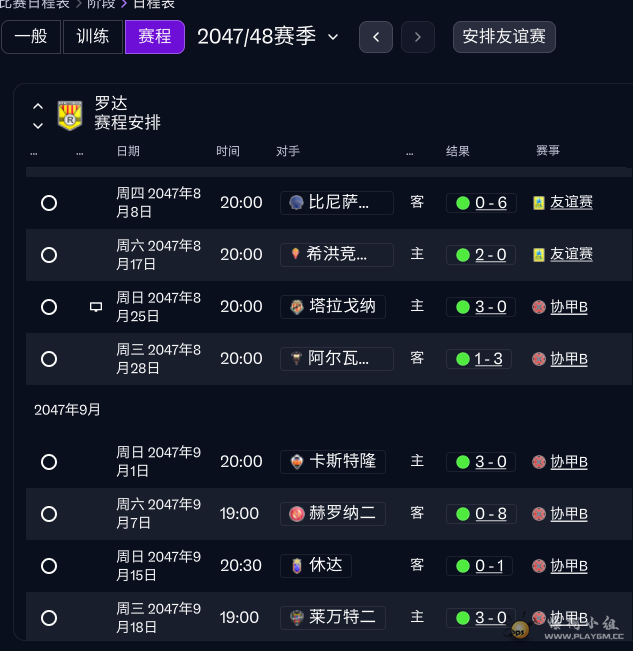Click the 周日 2047年9月1日 date cell
Image resolution: width=633 pixels, height=651 pixels.
(x=159, y=461)
